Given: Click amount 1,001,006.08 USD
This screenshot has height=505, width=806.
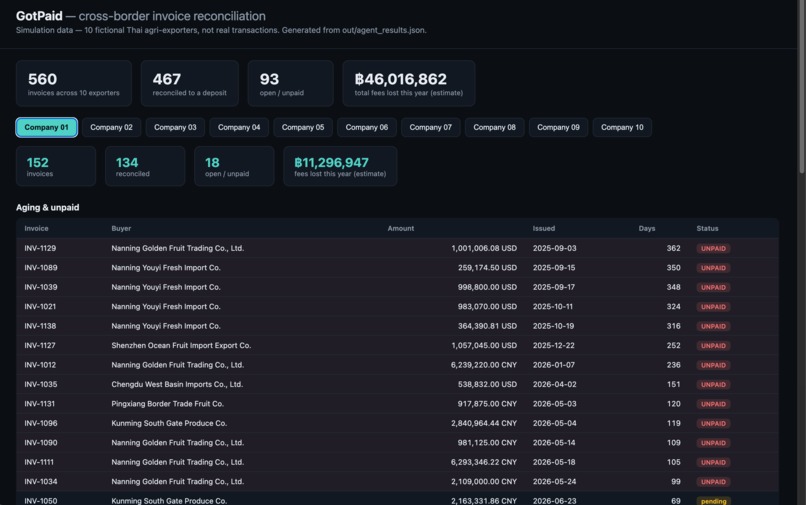Looking at the screenshot, I should (x=484, y=248).
